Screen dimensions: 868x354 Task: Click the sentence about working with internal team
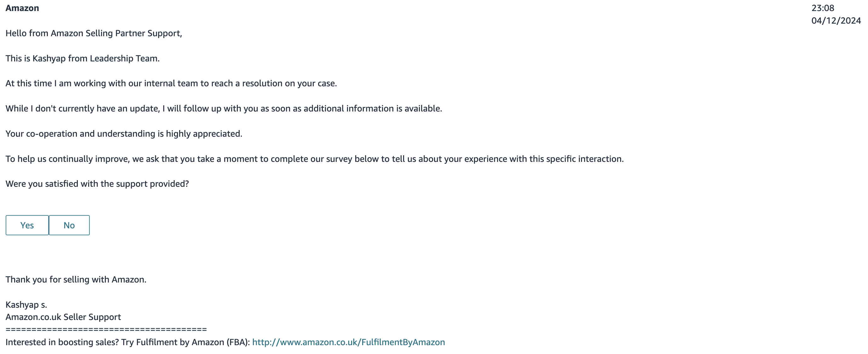[171, 83]
